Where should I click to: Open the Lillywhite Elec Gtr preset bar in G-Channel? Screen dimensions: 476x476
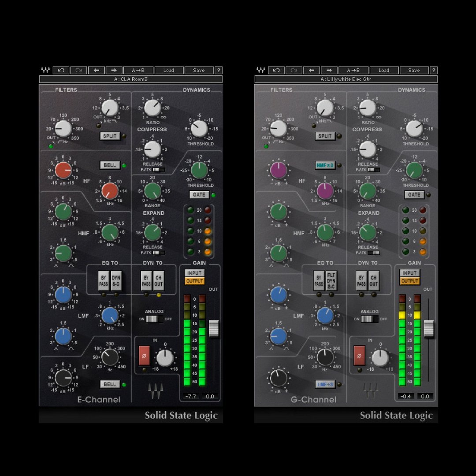346,79
